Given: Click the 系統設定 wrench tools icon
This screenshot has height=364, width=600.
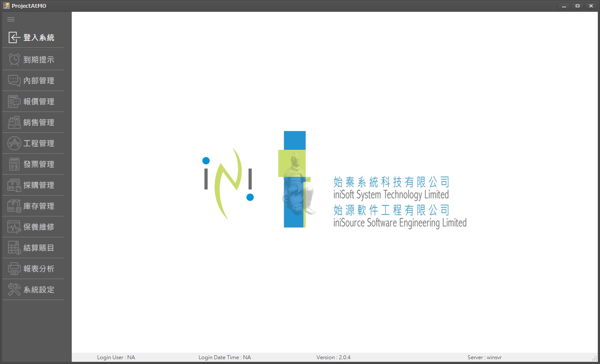Looking at the screenshot, I should coord(14,290).
